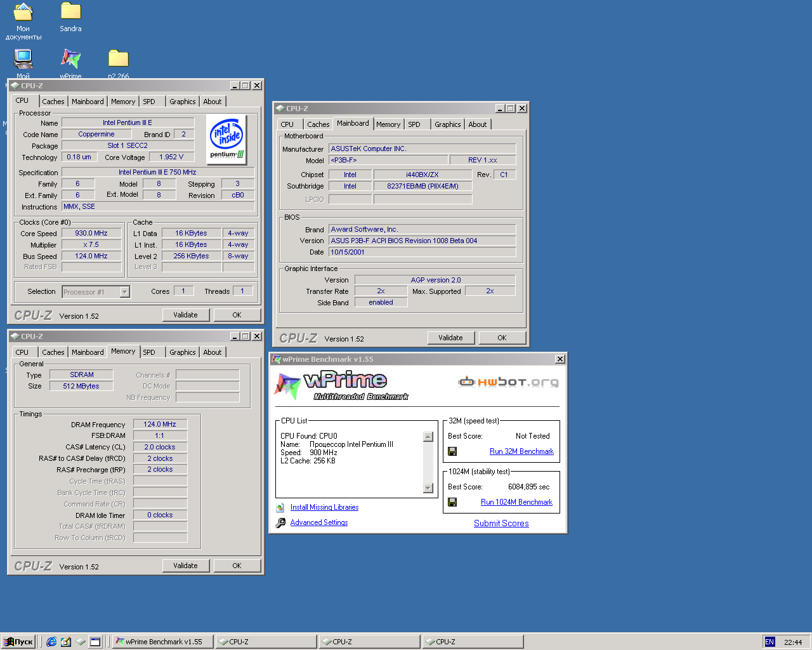
Task: Click BIOS date 10/15/2001 field
Action: [422, 252]
